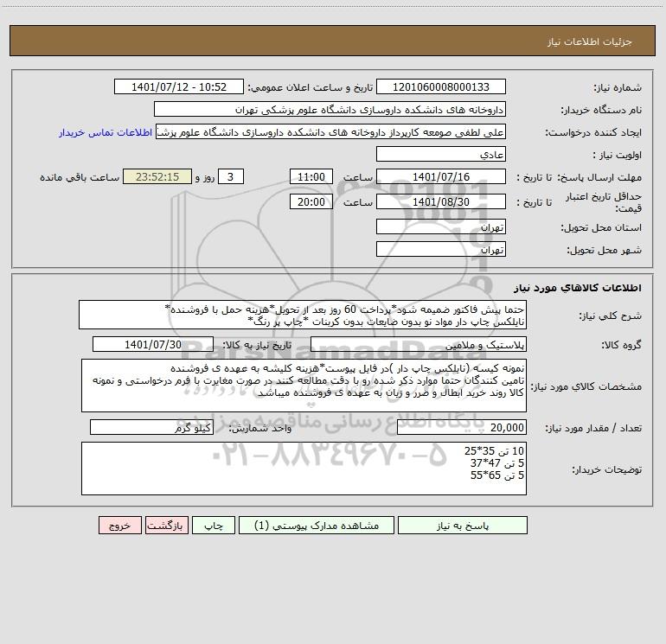Open اطلاعات تماس خریدار contact link
Image resolution: width=666 pixels, height=644 pixels.
tap(106, 132)
